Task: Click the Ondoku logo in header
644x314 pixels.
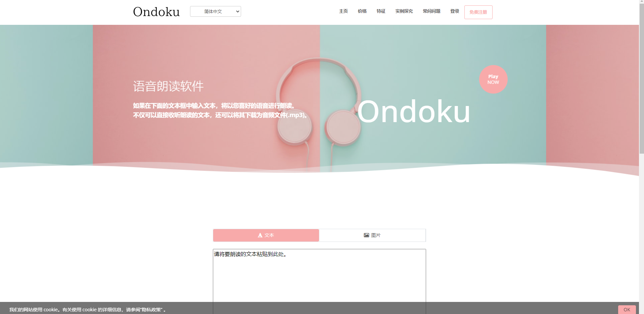Action: [156, 12]
